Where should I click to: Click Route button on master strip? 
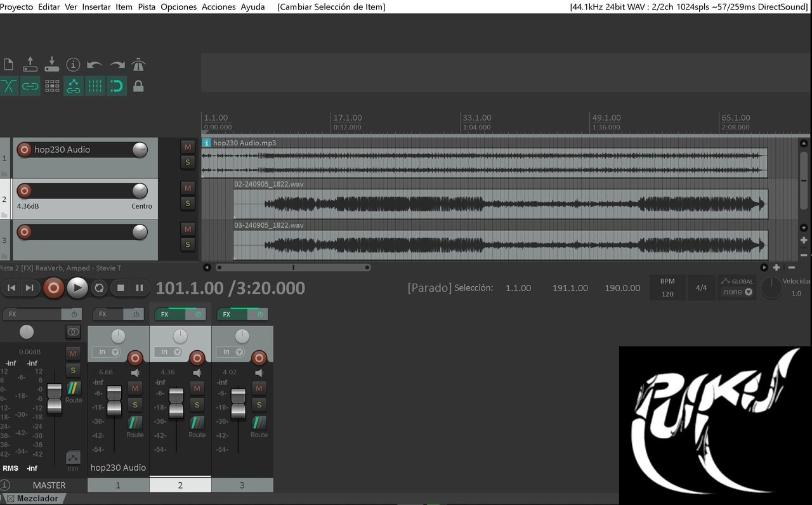[x=74, y=392]
